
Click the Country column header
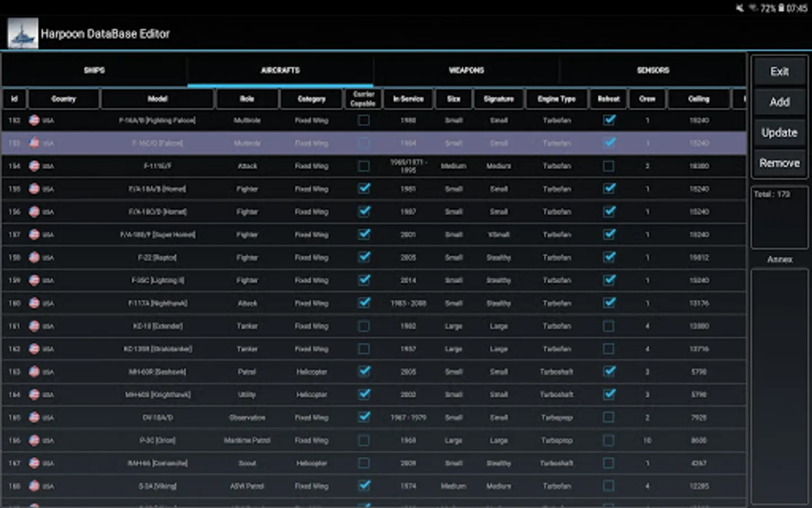[64, 99]
